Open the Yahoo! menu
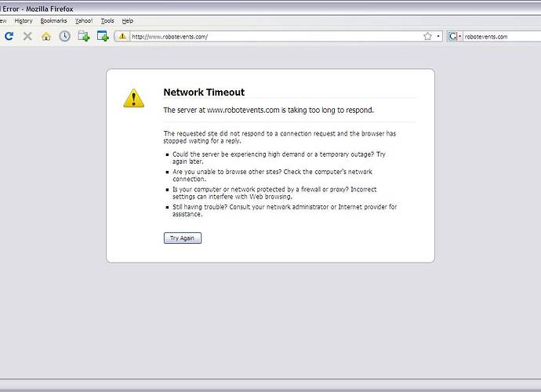This screenshot has width=541, height=392. pyautogui.click(x=84, y=20)
